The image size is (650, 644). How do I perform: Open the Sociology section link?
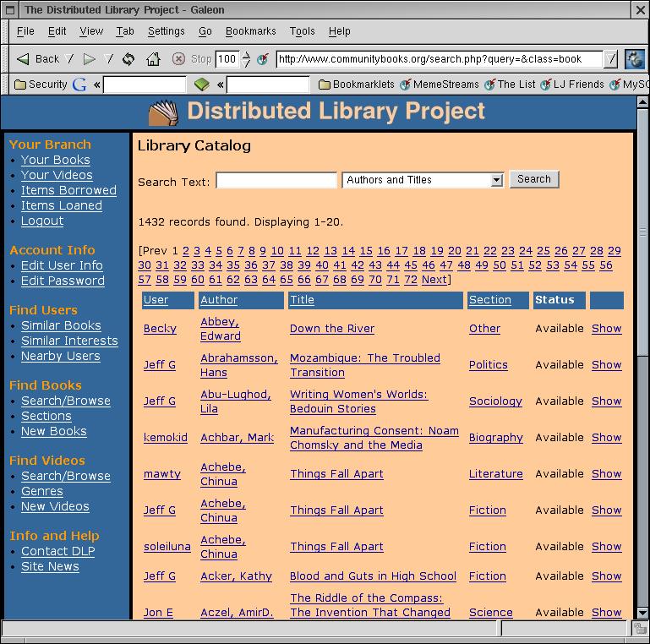coord(495,401)
